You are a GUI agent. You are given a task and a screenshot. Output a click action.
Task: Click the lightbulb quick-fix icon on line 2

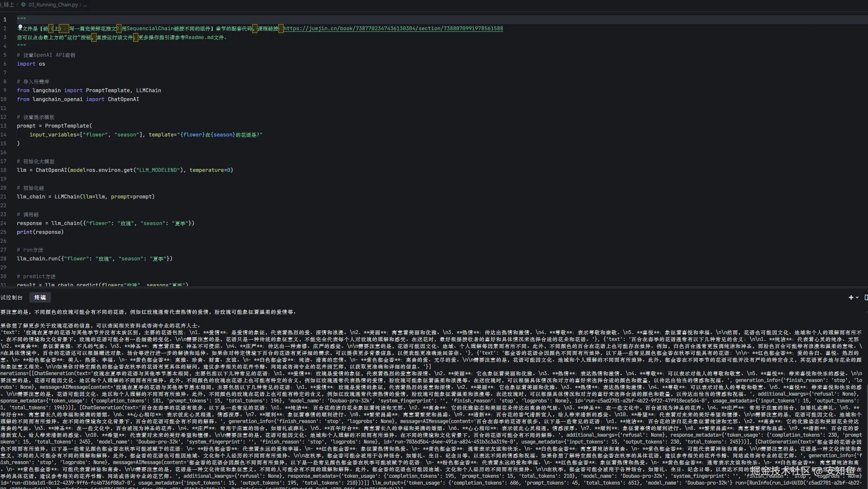coord(20,27)
